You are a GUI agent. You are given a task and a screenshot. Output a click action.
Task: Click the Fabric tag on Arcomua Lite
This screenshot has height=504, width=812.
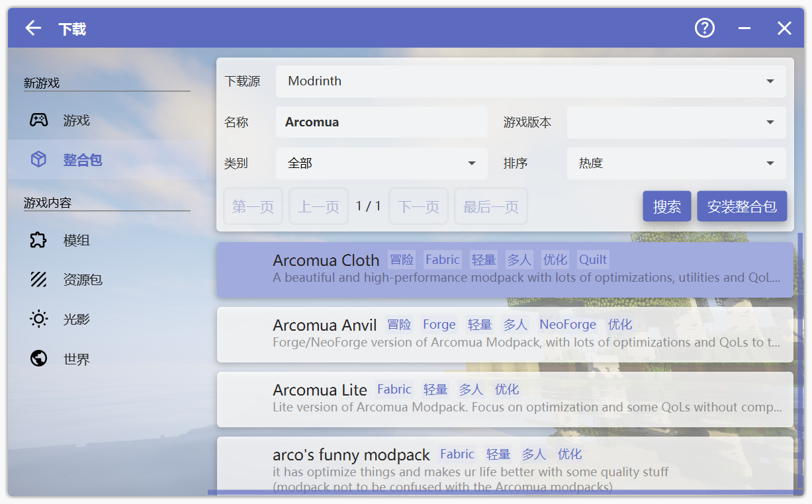coord(394,389)
